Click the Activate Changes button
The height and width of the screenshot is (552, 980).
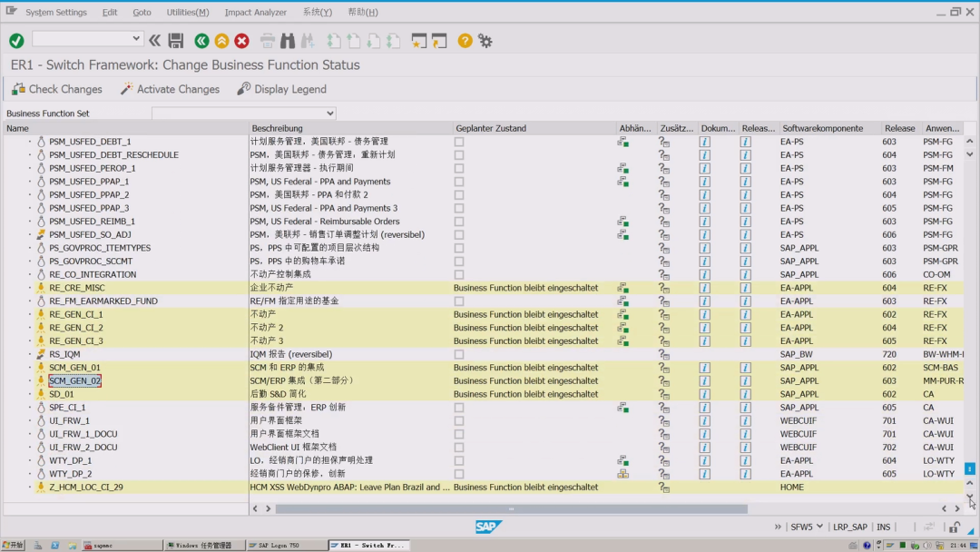170,89
